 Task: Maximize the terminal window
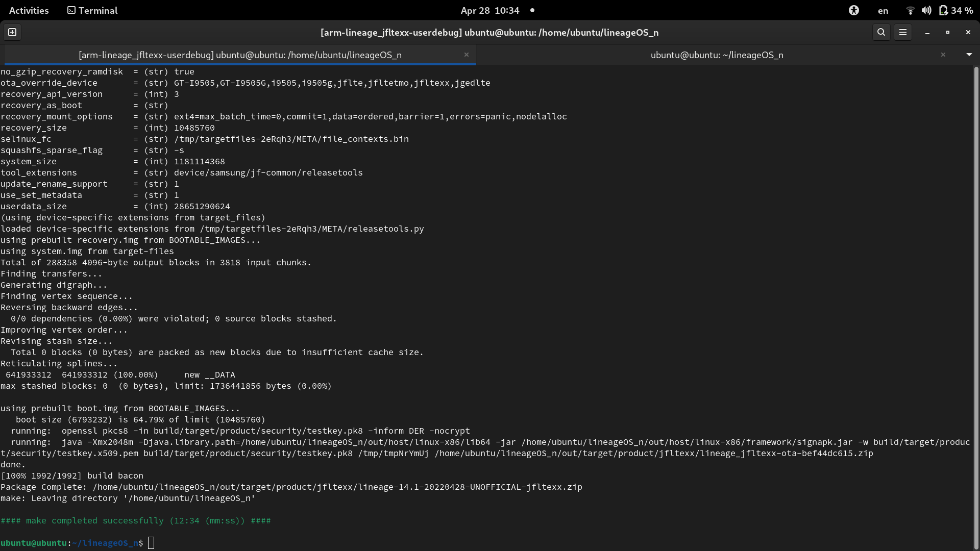(x=948, y=32)
